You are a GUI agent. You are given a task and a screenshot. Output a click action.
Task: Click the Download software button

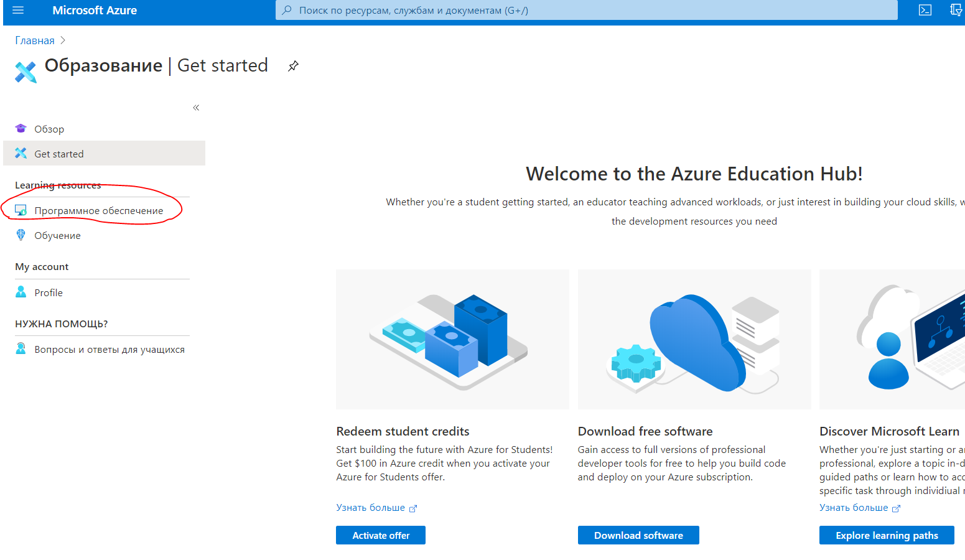click(638, 535)
